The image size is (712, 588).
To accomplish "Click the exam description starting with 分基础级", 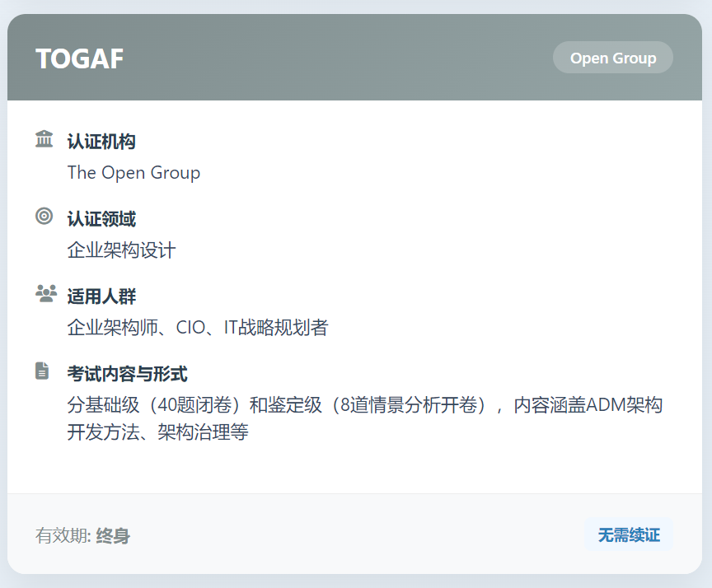I will (365, 405).
